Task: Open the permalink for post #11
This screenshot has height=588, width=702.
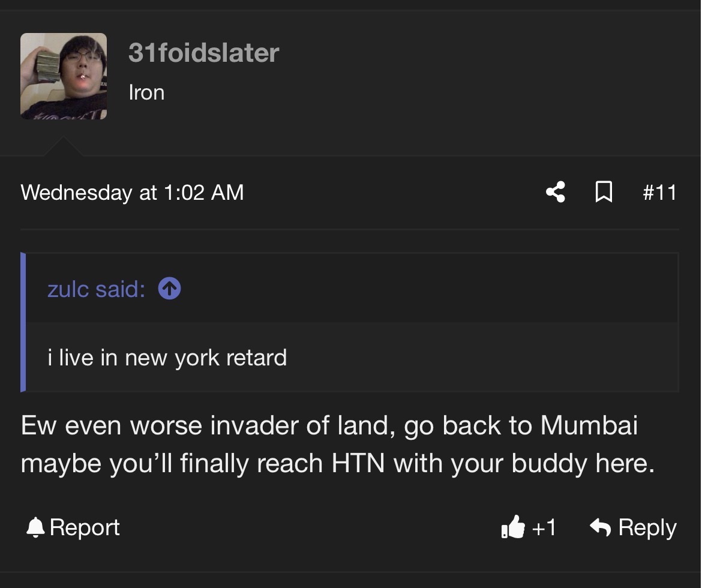Action: coord(659,193)
